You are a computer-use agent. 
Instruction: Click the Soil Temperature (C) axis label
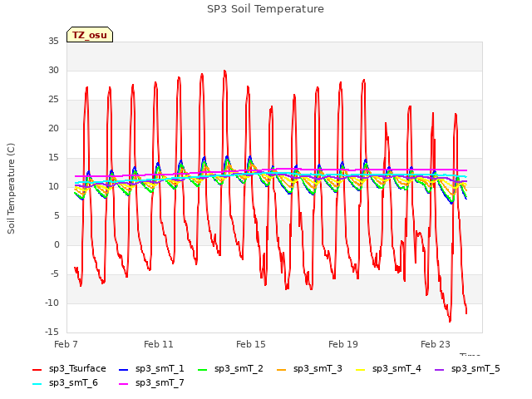point(11,189)
